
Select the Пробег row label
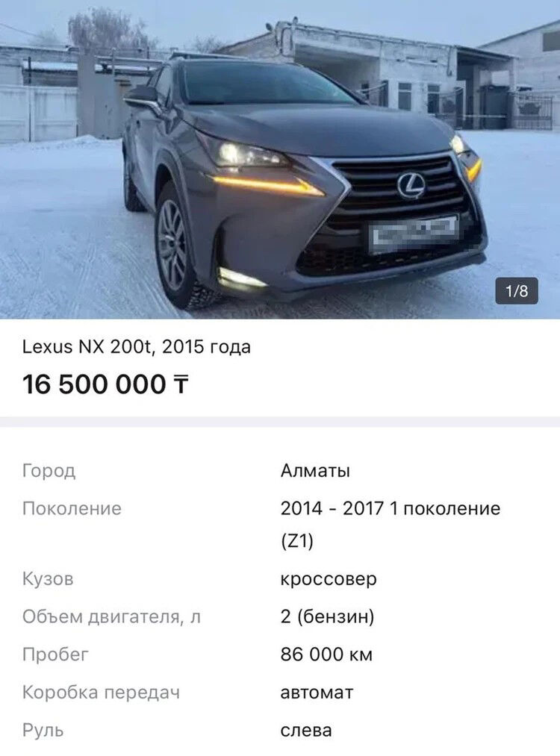(x=55, y=655)
